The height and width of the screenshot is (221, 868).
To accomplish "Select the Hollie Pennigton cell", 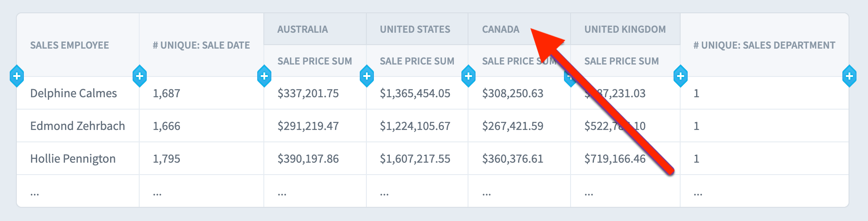I will click(x=78, y=159).
